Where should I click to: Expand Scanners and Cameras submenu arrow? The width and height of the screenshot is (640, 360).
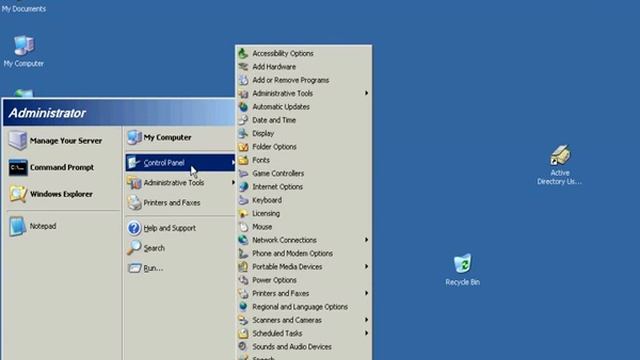pyautogui.click(x=366, y=320)
